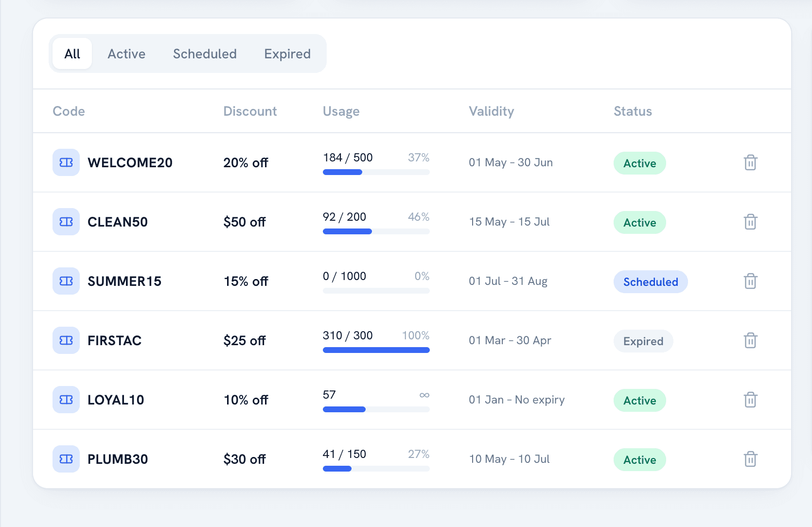Click the trash icon for SUMMER15
This screenshot has height=527, width=812.
pyautogui.click(x=750, y=281)
